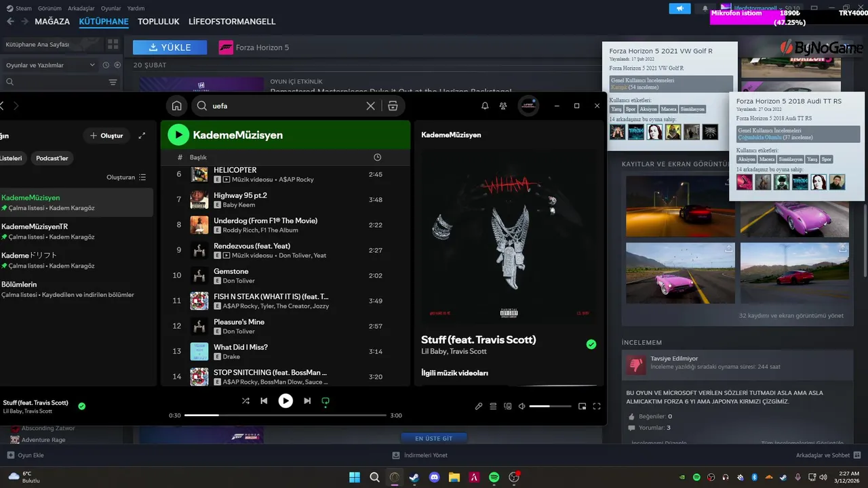Click recent activity clock filter in Steam

pos(106,65)
